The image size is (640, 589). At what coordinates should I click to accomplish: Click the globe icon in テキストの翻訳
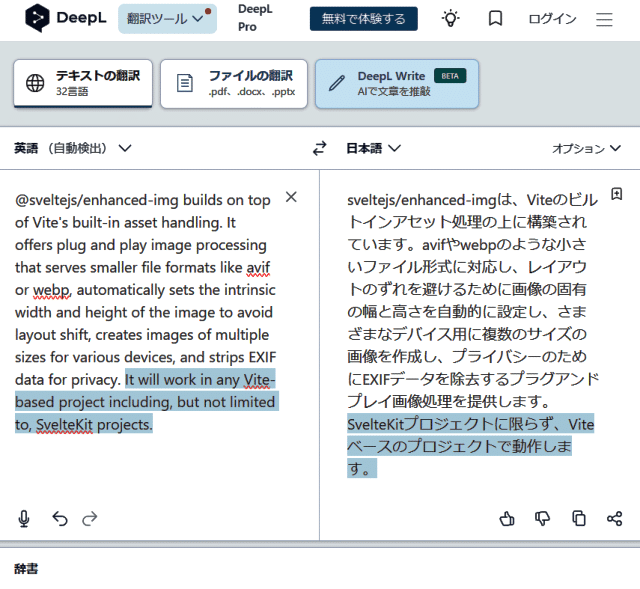point(35,83)
